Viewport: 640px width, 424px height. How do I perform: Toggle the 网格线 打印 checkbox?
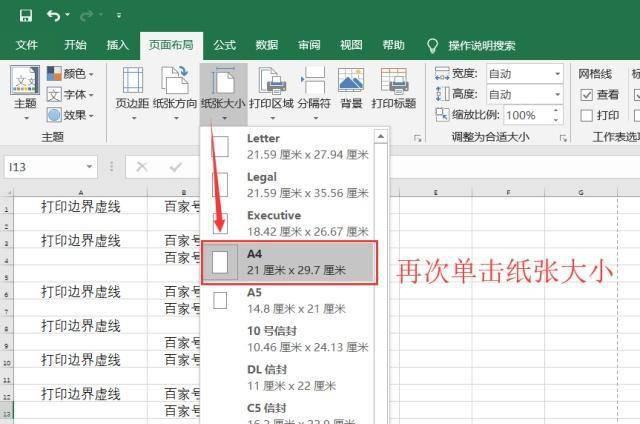pyautogui.click(x=587, y=116)
